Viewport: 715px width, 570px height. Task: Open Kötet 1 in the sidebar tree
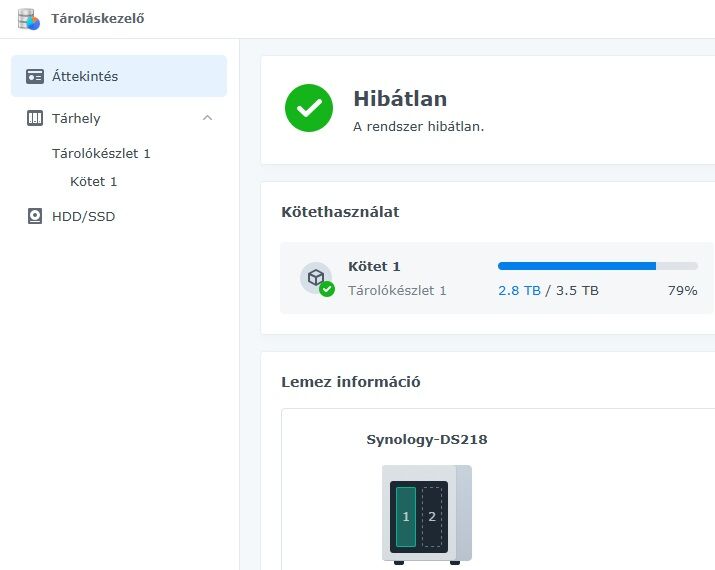tap(93, 181)
